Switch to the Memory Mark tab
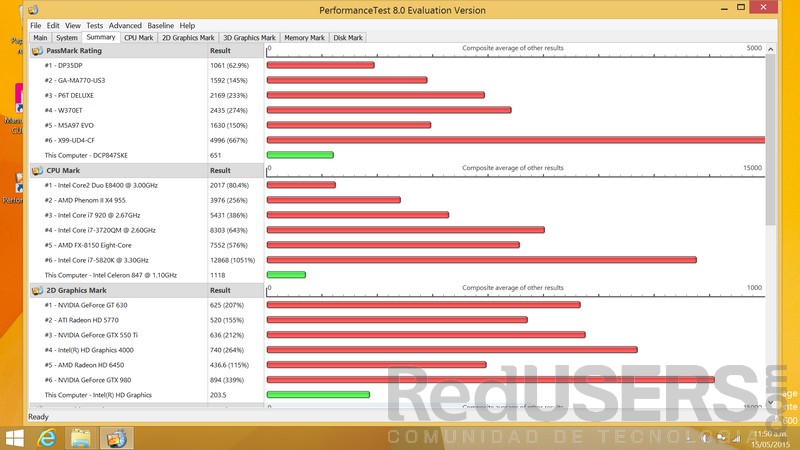The height and width of the screenshot is (450, 800). [305, 38]
